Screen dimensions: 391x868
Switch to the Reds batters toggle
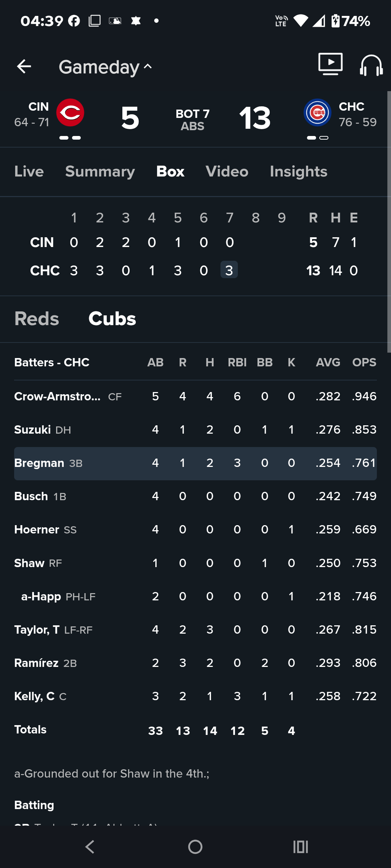pos(37,319)
